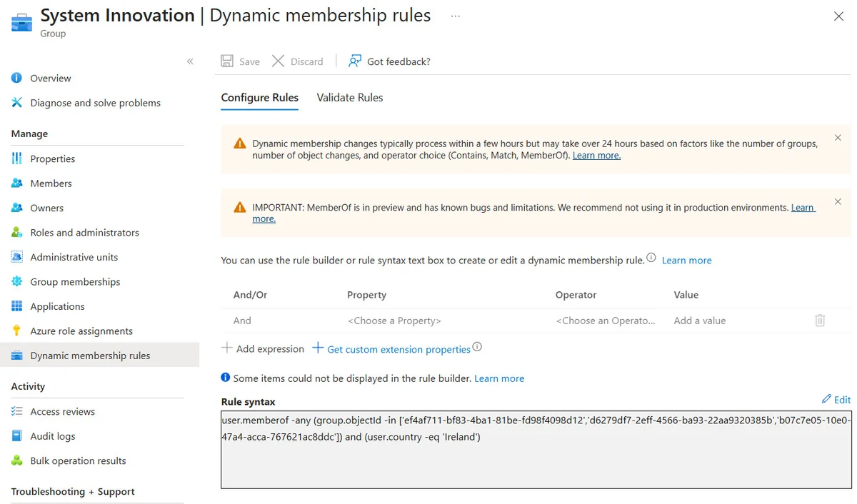Click inside the Rule syntax text box
The width and height of the screenshot is (857, 504).
[x=536, y=450]
